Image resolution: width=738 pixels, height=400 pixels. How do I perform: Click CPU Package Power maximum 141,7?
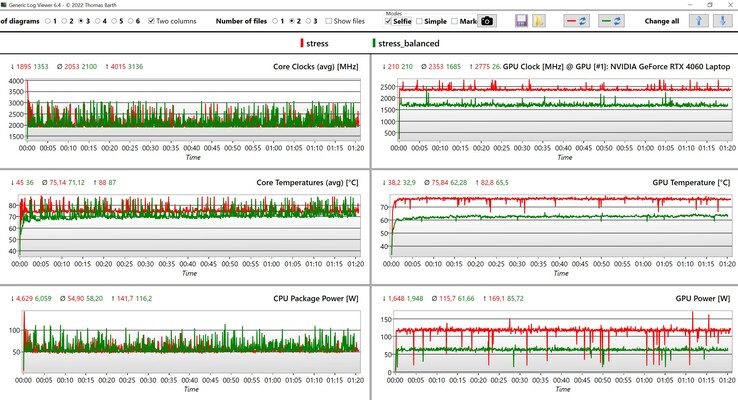[124, 298]
